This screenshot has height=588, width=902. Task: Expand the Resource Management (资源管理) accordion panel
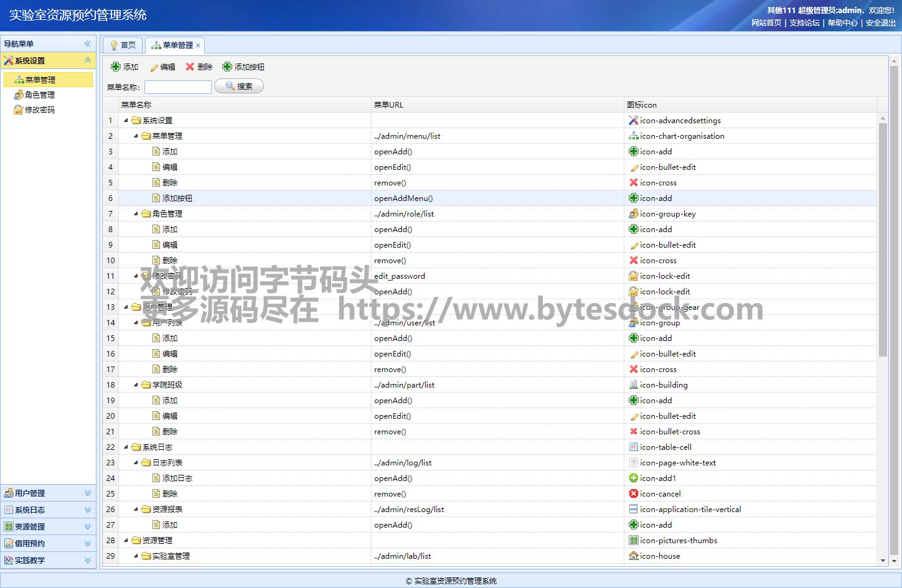click(87, 526)
